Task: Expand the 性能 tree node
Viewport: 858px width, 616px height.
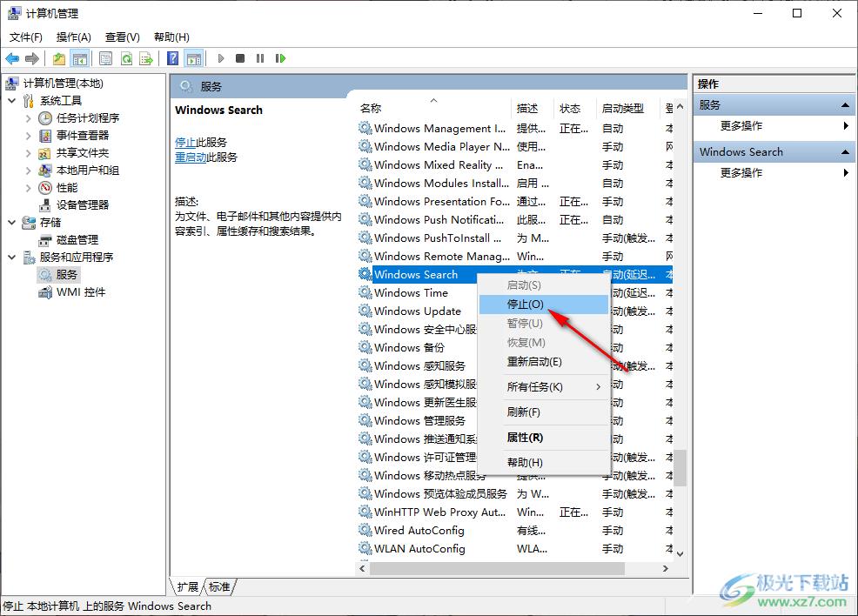Action: click(x=28, y=188)
